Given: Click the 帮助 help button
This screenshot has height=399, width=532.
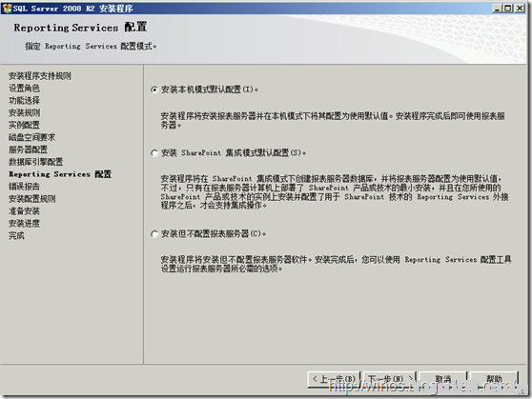Looking at the screenshot, I should point(494,379).
